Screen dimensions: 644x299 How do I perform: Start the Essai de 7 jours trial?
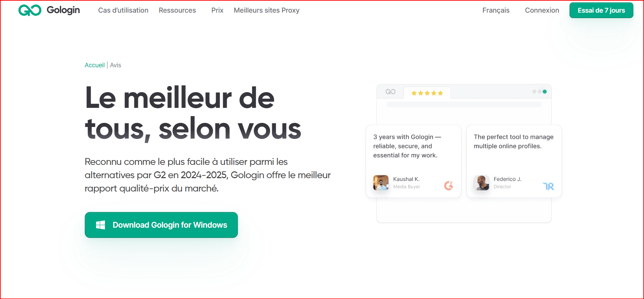click(601, 10)
